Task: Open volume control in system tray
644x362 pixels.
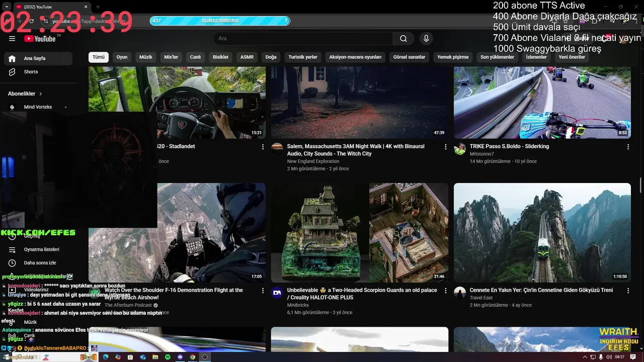Action: coord(610,357)
